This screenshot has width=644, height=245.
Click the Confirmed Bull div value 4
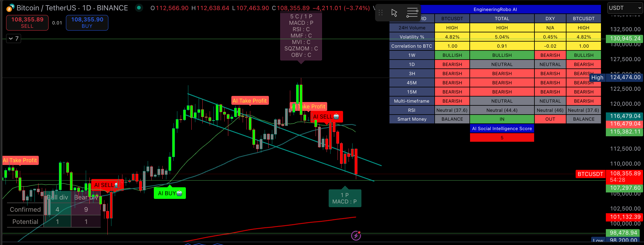[57, 210]
